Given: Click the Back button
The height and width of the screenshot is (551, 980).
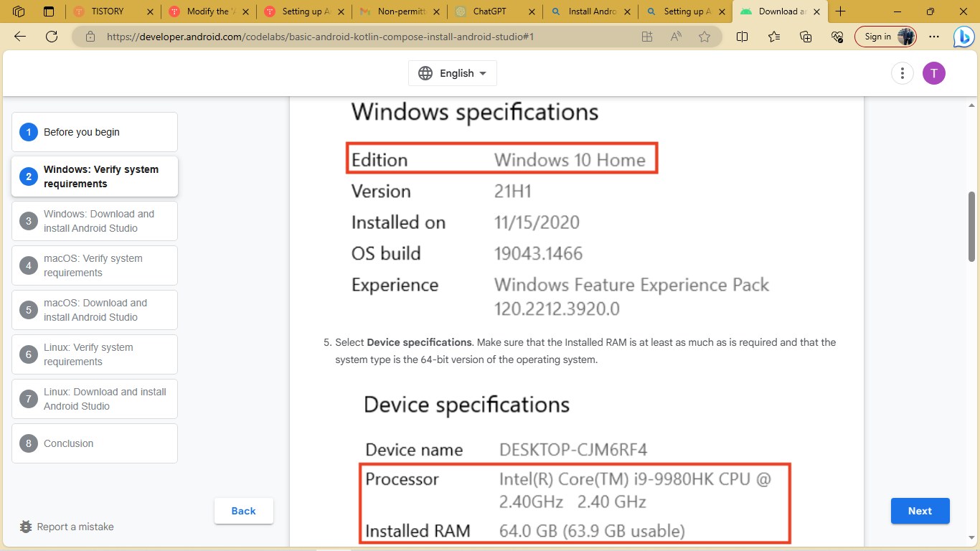Looking at the screenshot, I should pyautogui.click(x=244, y=511).
